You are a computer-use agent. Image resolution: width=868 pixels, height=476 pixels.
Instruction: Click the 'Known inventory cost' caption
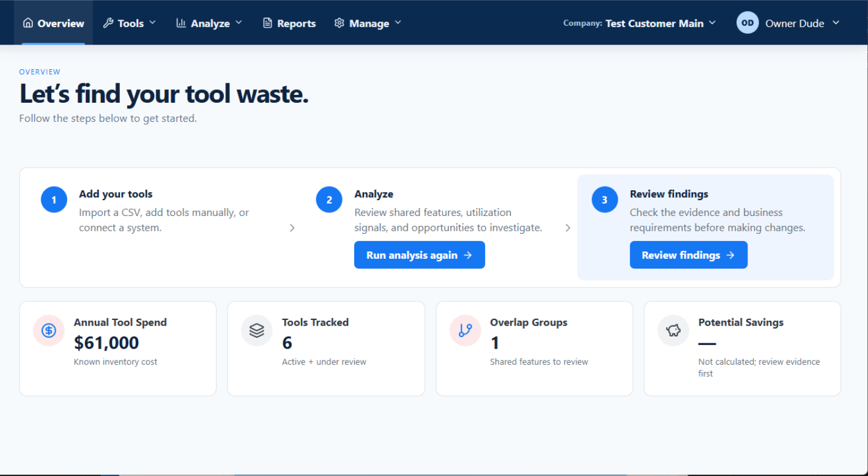pos(116,362)
